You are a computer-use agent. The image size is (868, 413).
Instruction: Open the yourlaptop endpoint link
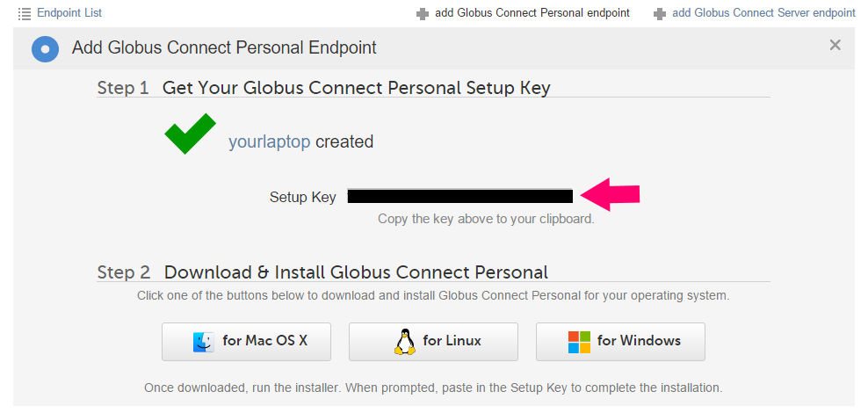point(269,141)
